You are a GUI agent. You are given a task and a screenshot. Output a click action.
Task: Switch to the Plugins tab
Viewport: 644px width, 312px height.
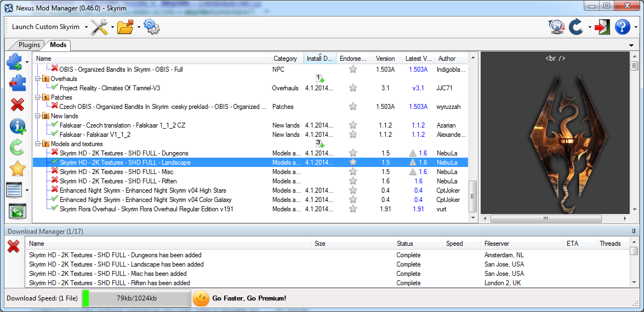pyautogui.click(x=29, y=45)
